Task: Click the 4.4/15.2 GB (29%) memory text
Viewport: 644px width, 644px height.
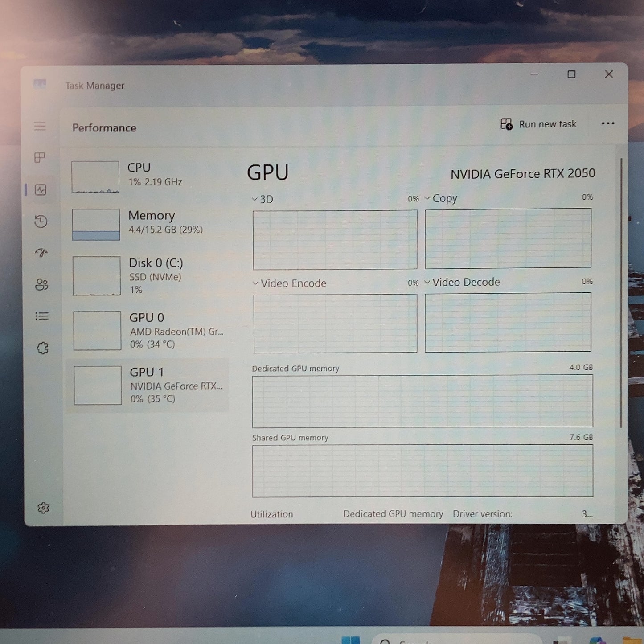Action: click(166, 230)
